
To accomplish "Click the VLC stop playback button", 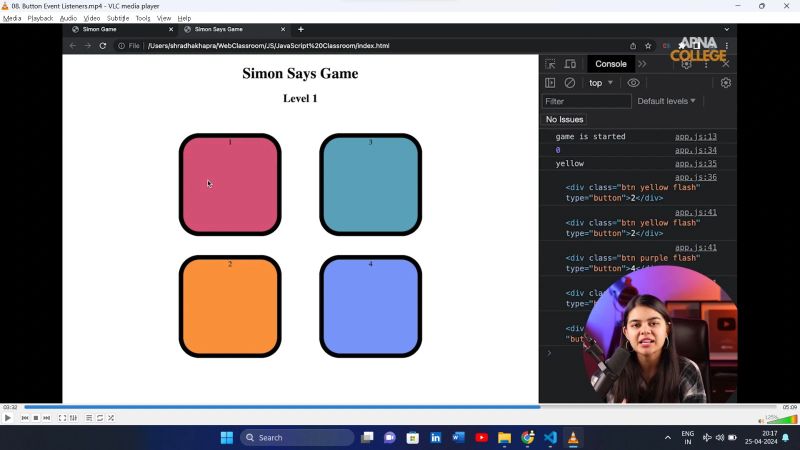I will pyautogui.click(x=36, y=418).
